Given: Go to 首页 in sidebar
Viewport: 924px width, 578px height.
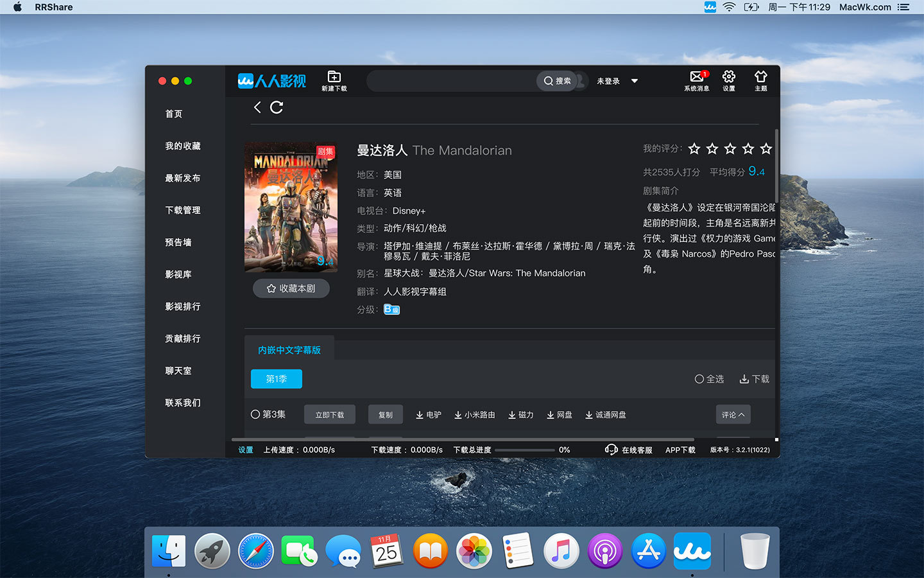Looking at the screenshot, I should (174, 114).
